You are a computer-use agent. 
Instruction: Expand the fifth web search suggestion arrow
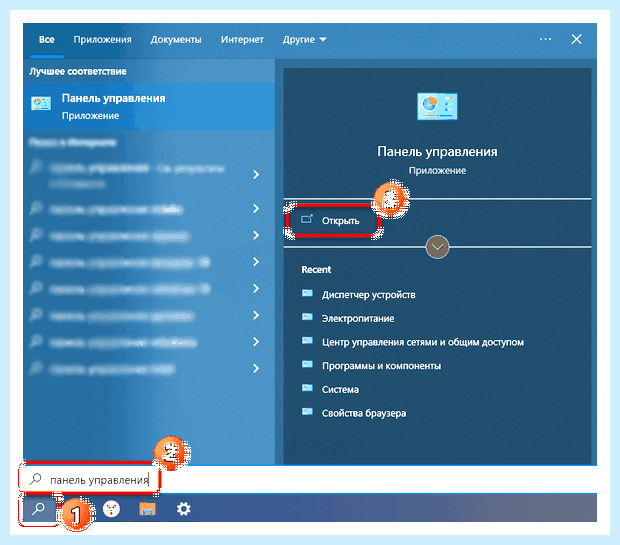coord(256,289)
